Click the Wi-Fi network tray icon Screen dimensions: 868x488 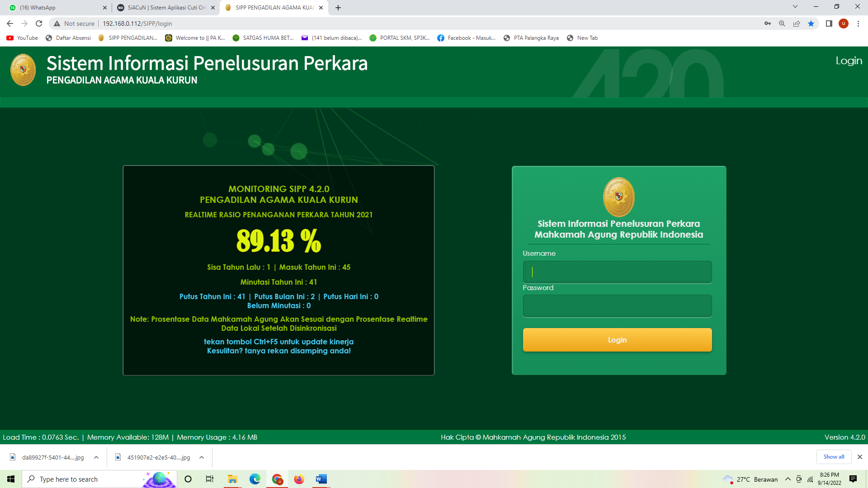click(810, 479)
